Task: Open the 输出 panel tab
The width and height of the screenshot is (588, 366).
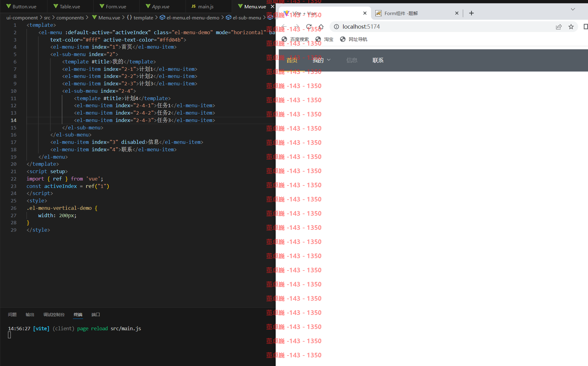Action: (x=30, y=315)
